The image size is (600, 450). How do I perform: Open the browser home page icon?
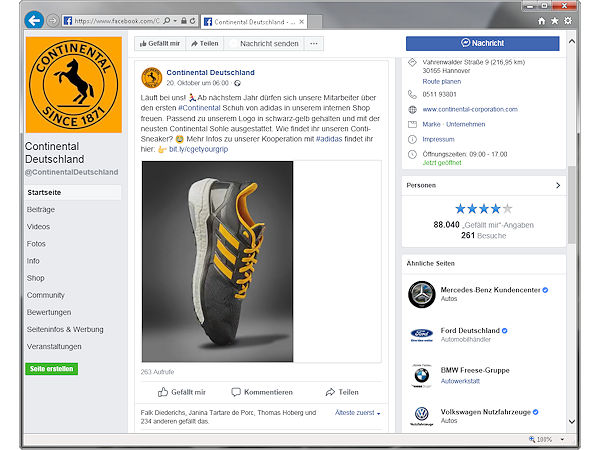coord(541,21)
